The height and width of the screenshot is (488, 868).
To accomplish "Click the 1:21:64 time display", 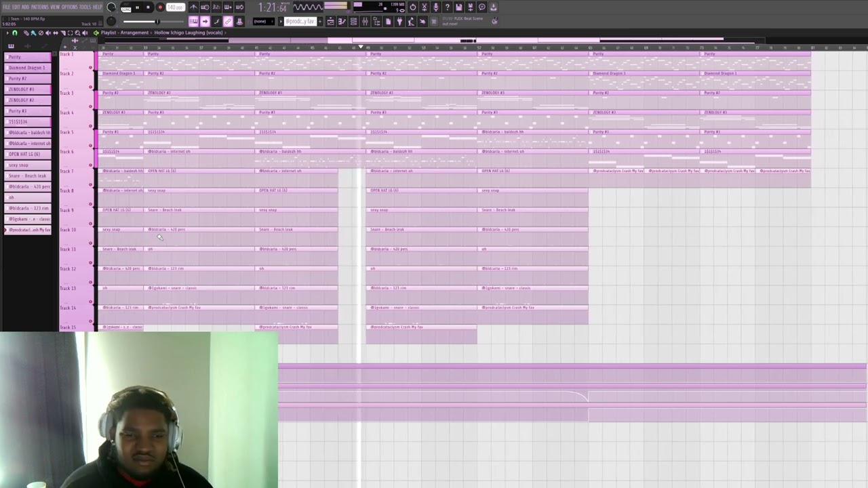I will pos(273,7).
